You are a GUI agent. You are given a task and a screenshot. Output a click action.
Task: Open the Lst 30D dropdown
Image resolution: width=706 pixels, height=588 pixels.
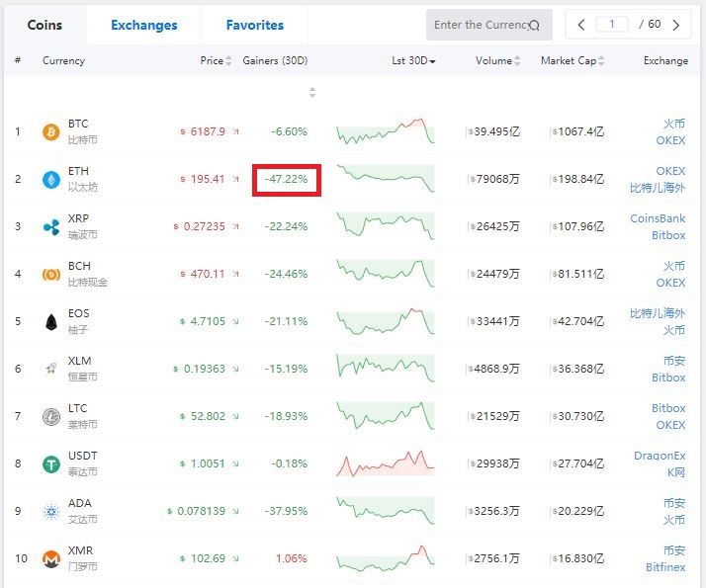click(x=413, y=61)
